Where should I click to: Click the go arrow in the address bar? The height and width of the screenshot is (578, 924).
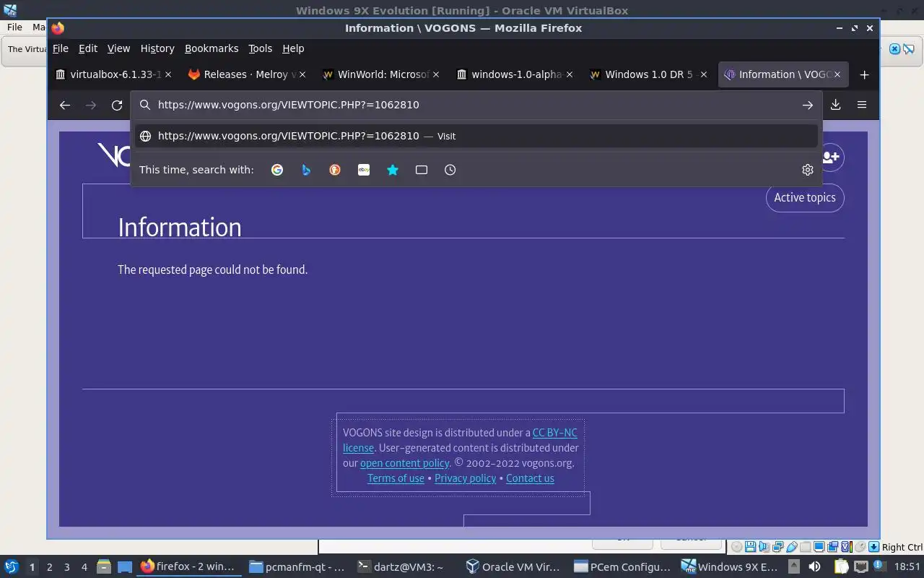(807, 105)
